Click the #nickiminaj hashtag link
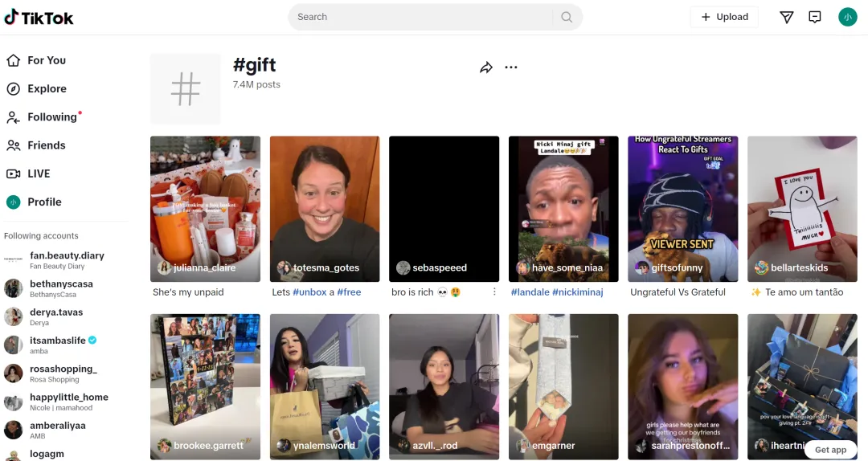Screen dimensions: 868x461 pos(577,292)
